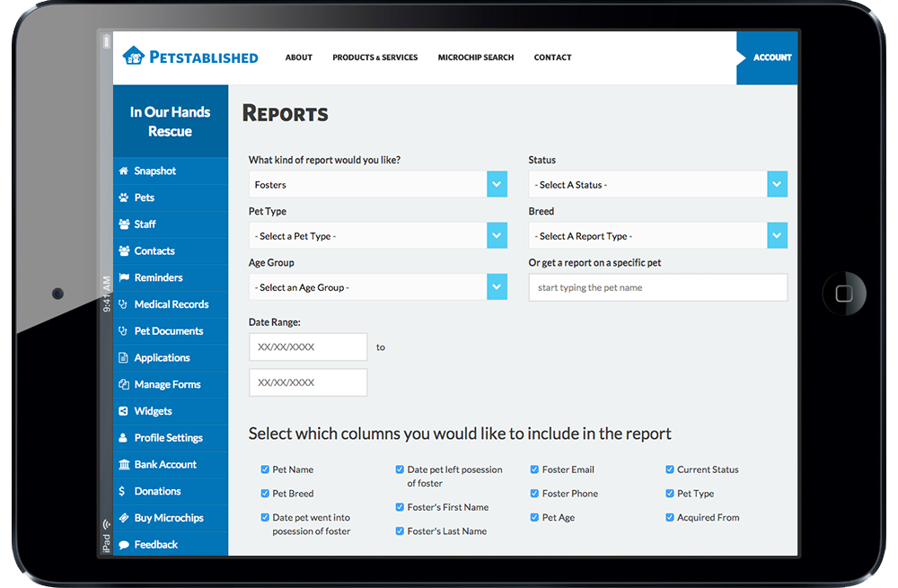This screenshot has width=898, height=588.
Task: Click the Account button in header
Action: click(771, 57)
